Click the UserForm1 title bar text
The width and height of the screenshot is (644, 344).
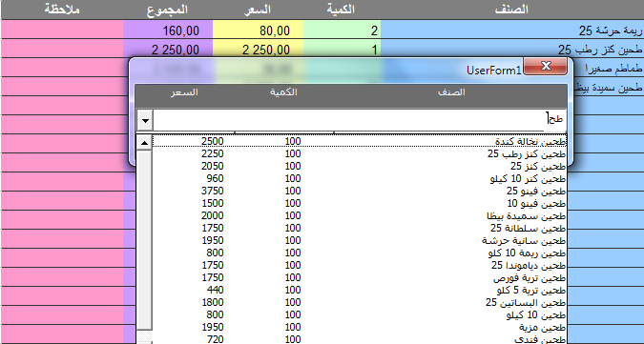click(x=493, y=71)
